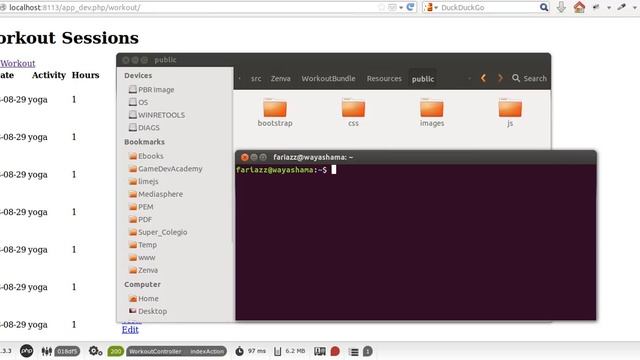Screen dimensions: 640x360
Task: Click the red circle in debug toolbar
Action: click(335, 351)
